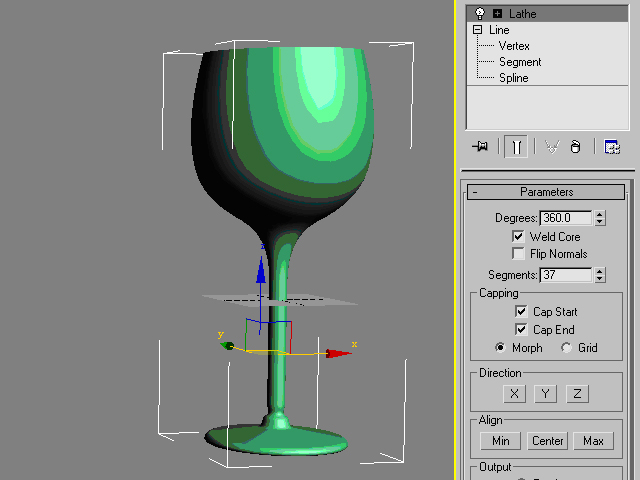Click the Align Center button
Image resolution: width=640 pixels, height=480 pixels.
548,441
